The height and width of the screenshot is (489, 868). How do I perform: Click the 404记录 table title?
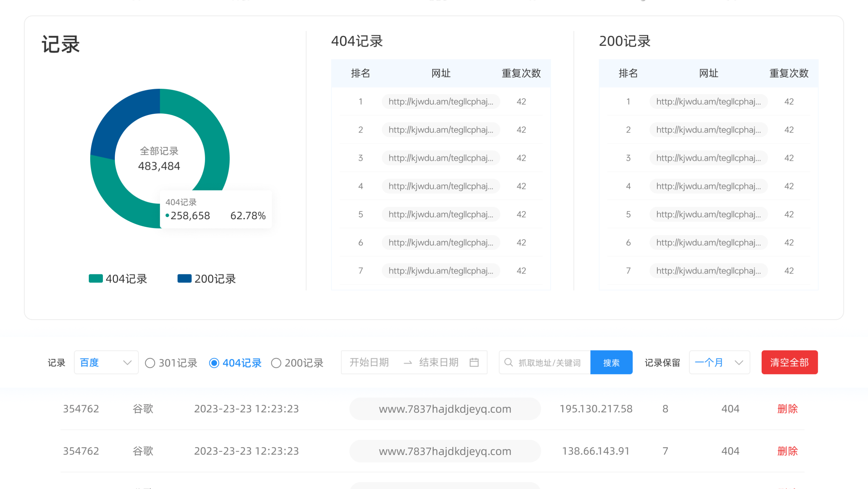357,41
